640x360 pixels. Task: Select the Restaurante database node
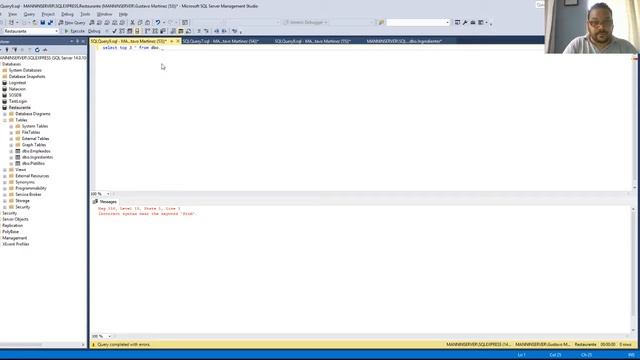pyautogui.click(x=20, y=108)
